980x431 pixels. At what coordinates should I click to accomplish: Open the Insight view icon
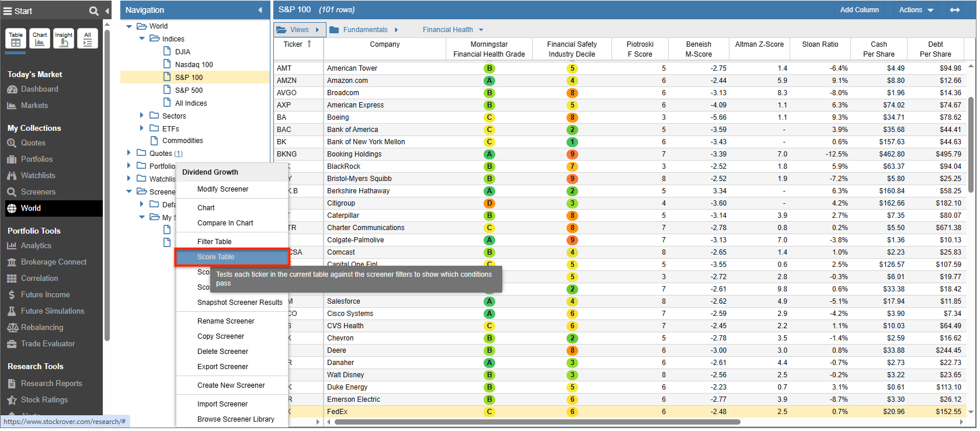tap(64, 39)
